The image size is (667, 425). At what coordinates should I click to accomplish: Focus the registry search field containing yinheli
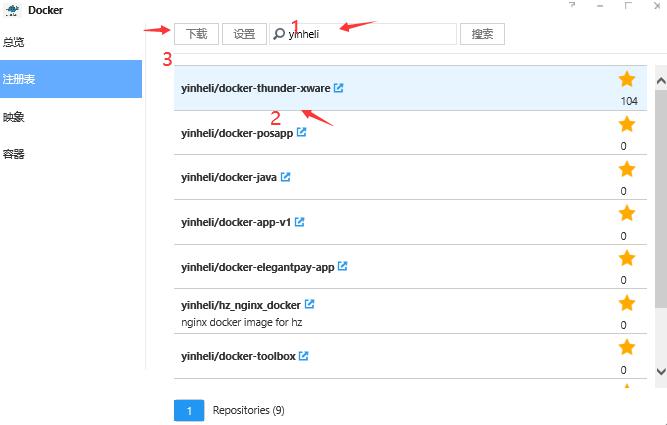click(363, 34)
